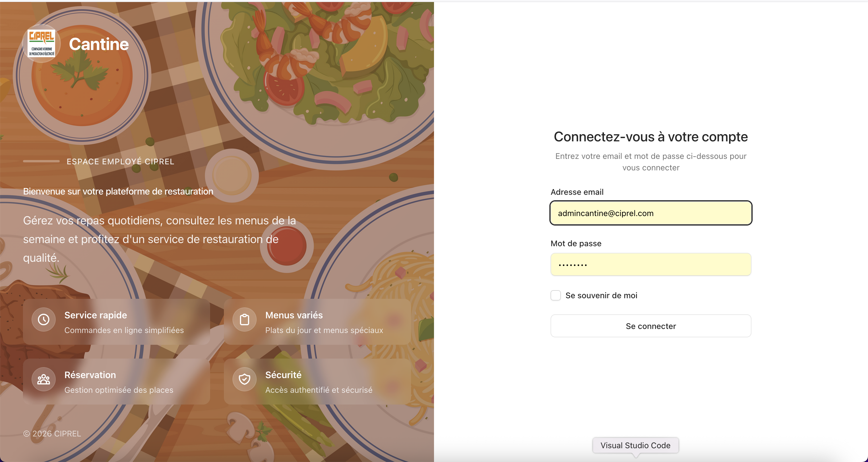868x462 pixels.
Task: Click the shield icon for Sécurité
Action: tap(244, 379)
